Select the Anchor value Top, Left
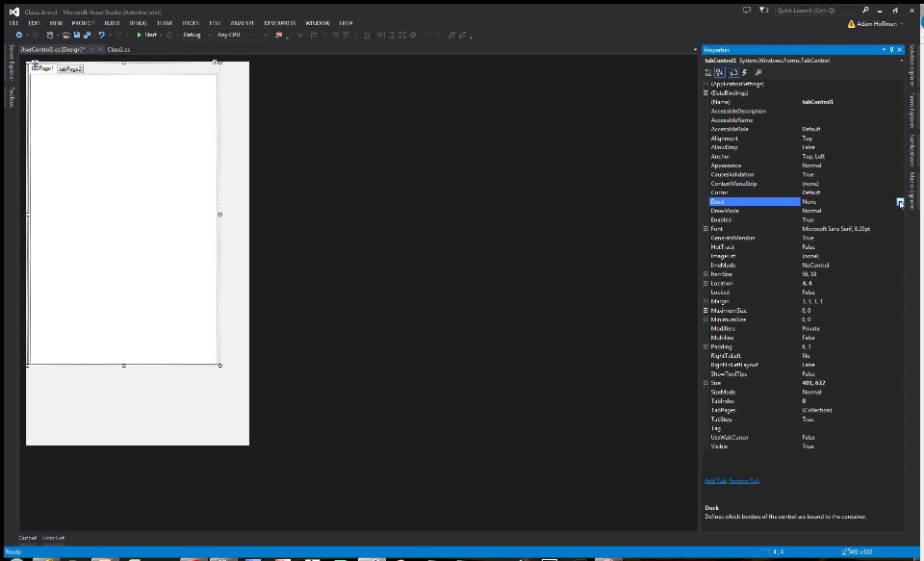Screen dimensions: 924x561 pyautogui.click(x=813, y=157)
